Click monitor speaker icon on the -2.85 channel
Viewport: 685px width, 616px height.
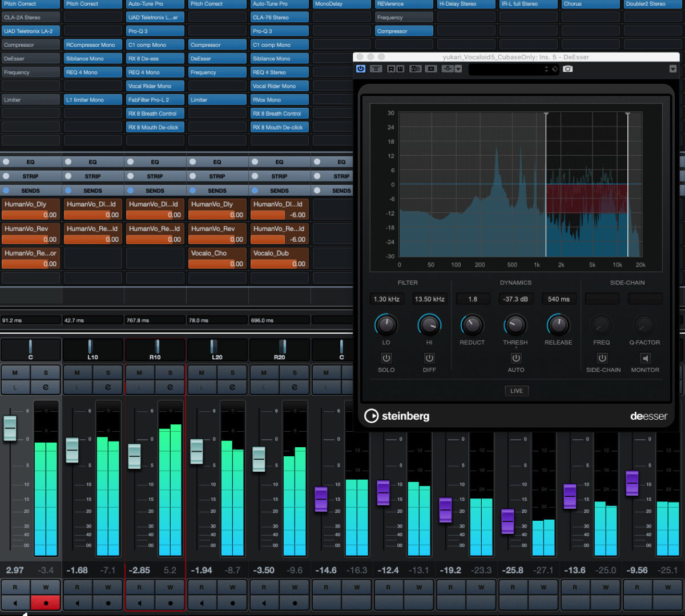click(x=139, y=602)
